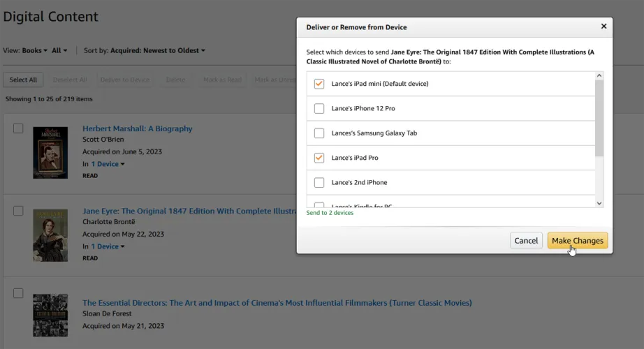The width and height of the screenshot is (644, 349).
Task: Uncheck Lance's iPad Pro device
Action: click(319, 158)
